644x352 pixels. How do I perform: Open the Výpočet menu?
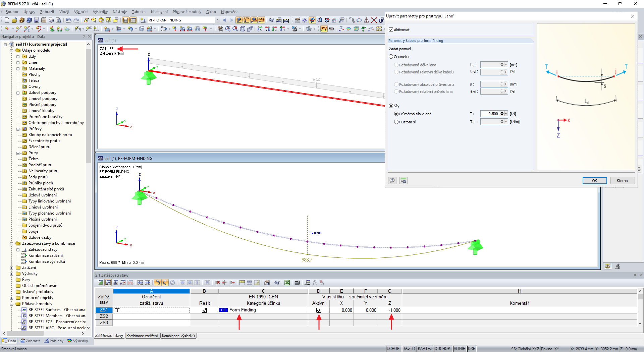[x=81, y=12]
